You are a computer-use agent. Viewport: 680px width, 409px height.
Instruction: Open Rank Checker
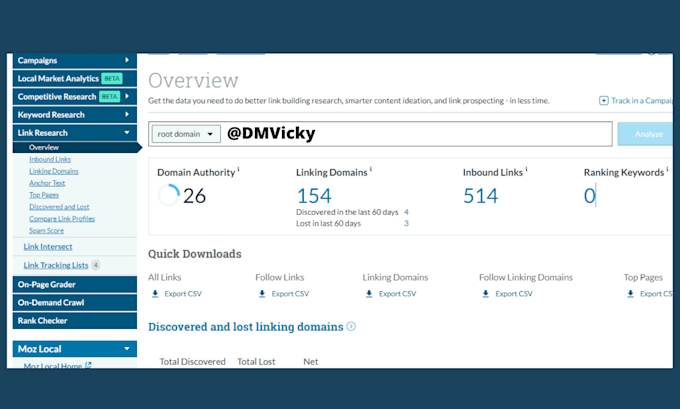tap(75, 321)
